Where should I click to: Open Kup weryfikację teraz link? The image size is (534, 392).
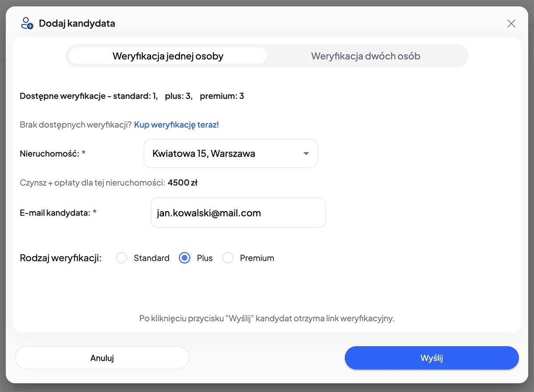(x=177, y=125)
